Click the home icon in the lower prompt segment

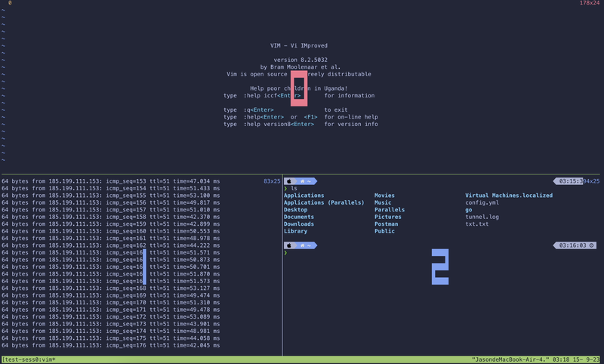click(301, 245)
